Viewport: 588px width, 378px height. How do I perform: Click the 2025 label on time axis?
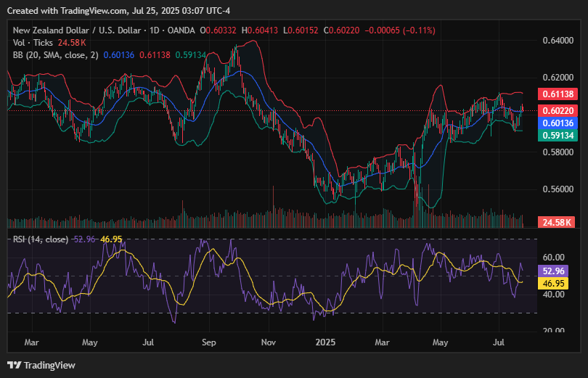325,342
